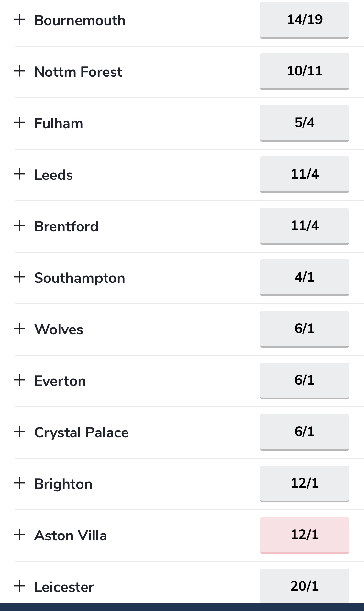Image resolution: width=364 pixels, height=611 pixels.
Task: Click the plus icon beside Aston Villa
Action: click(19, 535)
